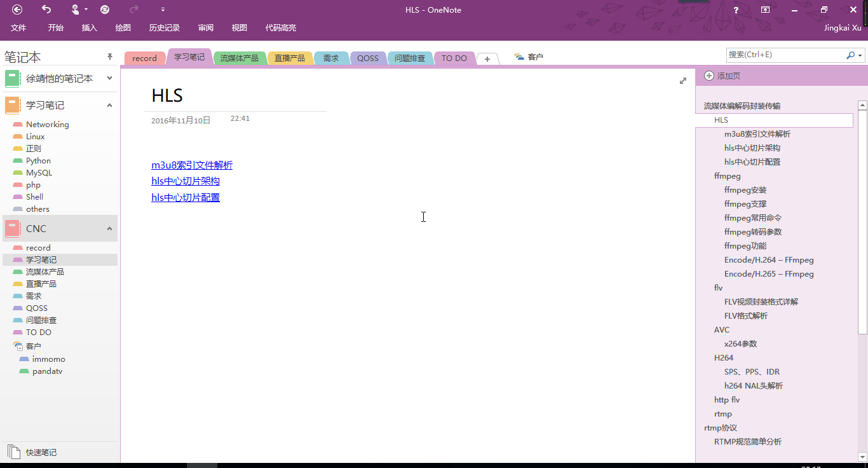Open the Networking section in sidebar
868x468 pixels.
[x=47, y=125]
